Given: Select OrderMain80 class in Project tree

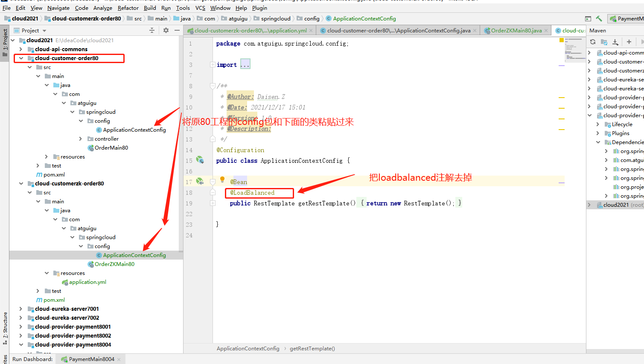Looking at the screenshot, I should click(x=111, y=147).
